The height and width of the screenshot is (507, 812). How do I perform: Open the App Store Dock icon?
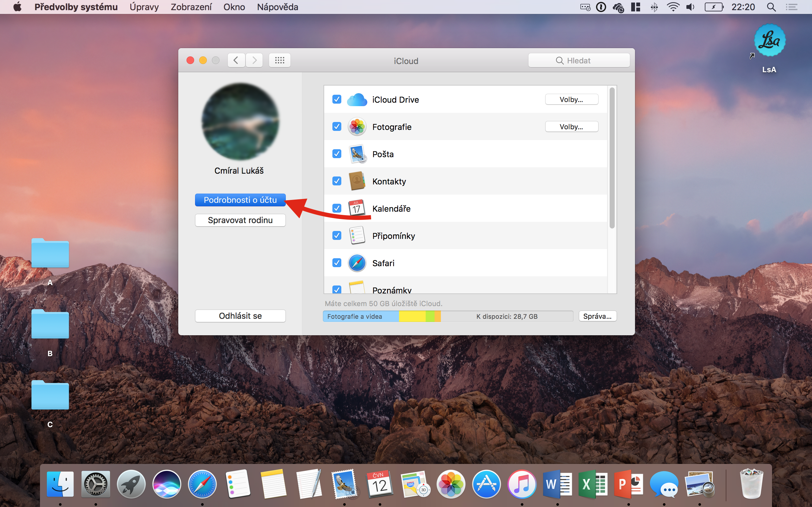(486, 484)
